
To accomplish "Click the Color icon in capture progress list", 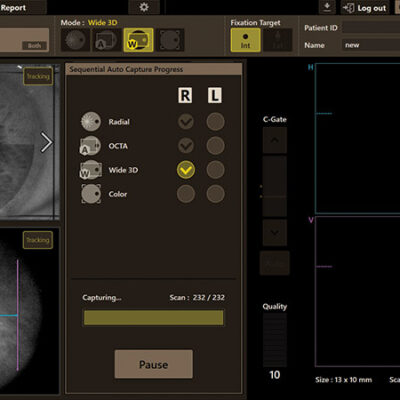I will (91, 194).
